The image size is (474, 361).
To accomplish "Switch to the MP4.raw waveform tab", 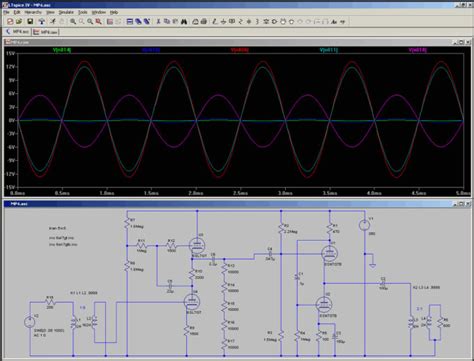I will click(x=46, y=32).
